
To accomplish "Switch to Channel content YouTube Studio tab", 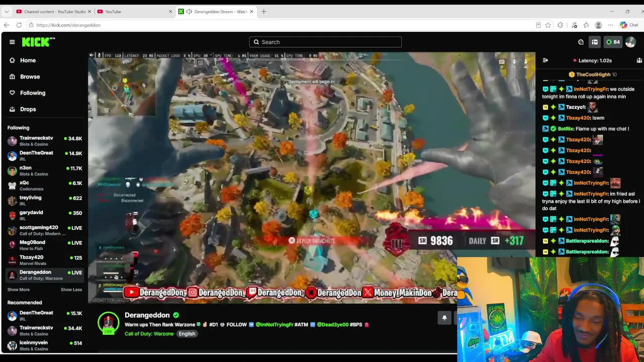I will pos(53,12).
